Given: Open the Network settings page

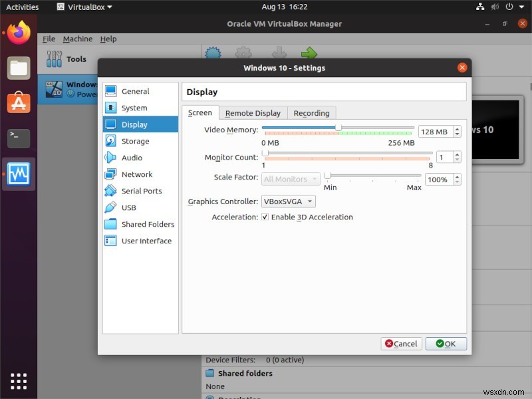Looking at the screenshot, I should [138, 174].
